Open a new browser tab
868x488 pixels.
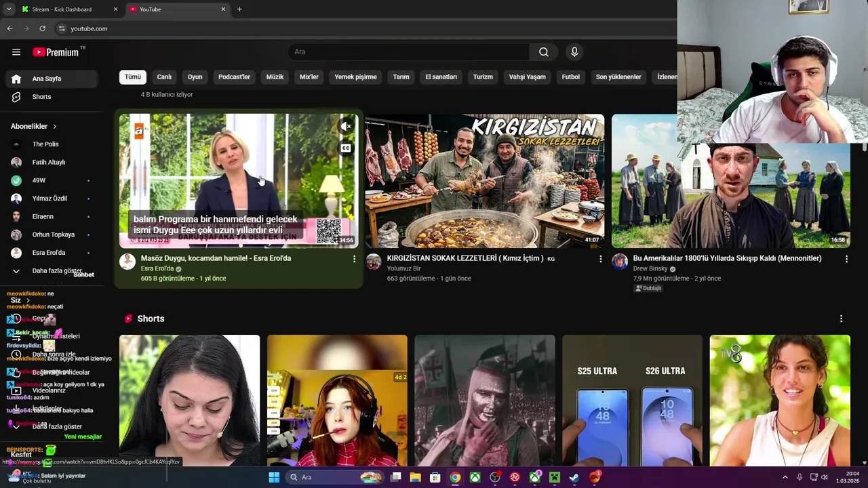pos(239,9)
